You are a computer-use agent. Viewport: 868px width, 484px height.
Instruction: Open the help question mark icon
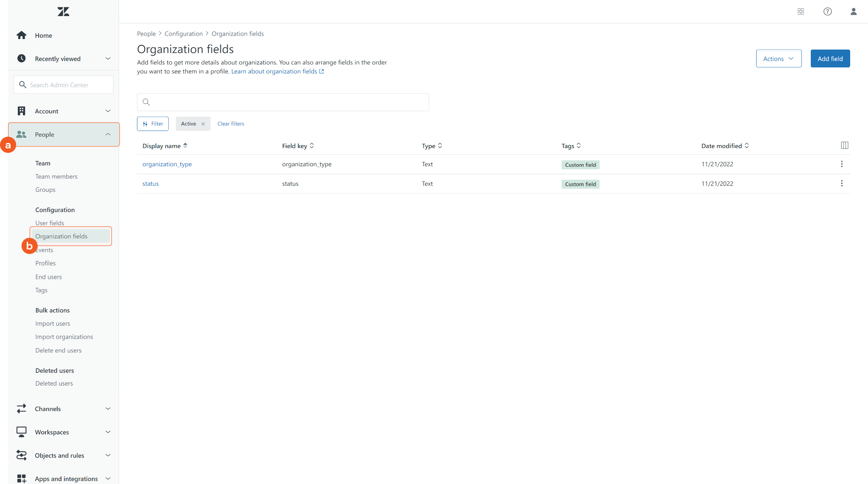click(x=827, y=11)
